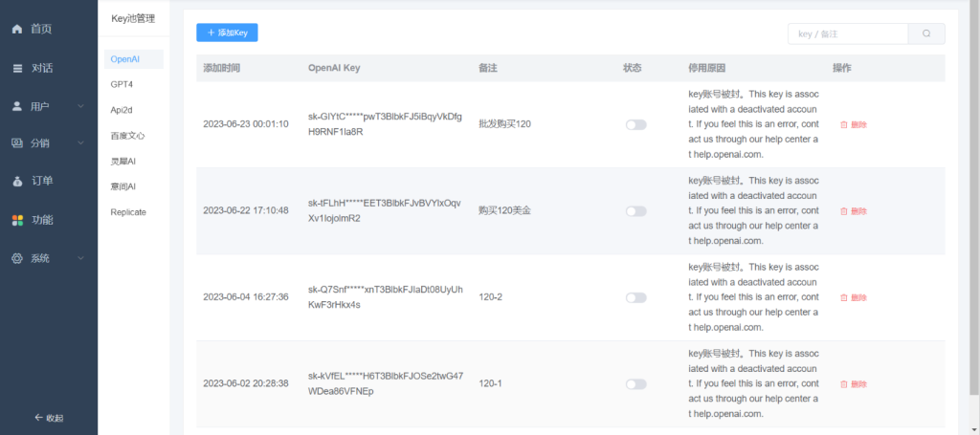Screen dimensions: 980x435
Task: Click trash icon for 购买120美金 row
Action: [844, 211]
